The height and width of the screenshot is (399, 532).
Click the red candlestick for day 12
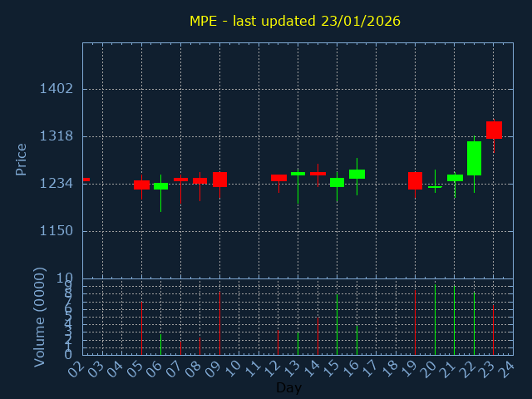(x=278, y=177)
